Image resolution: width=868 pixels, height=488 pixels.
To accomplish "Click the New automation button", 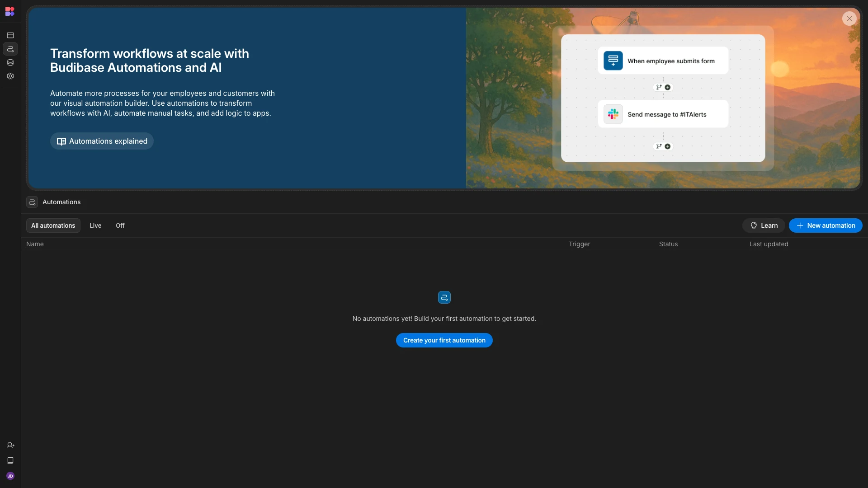I will (x=826, y=225).
